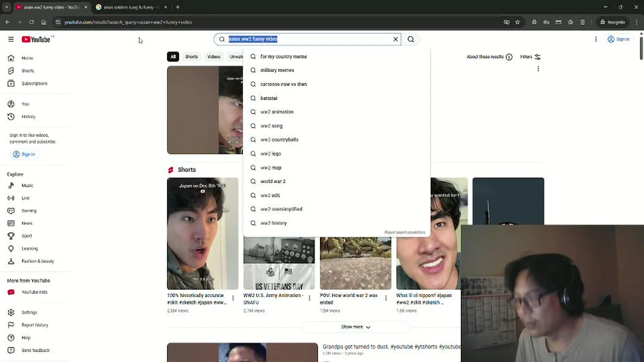Clear the search box with the X
This screenshot has width=644, height=362.
[x=395, y=39]
